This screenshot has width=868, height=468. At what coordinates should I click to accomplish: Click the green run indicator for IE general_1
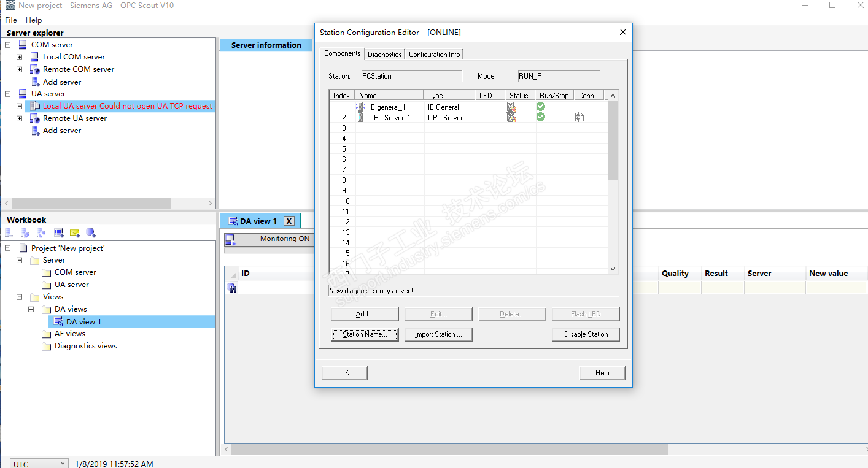point(541,107)
